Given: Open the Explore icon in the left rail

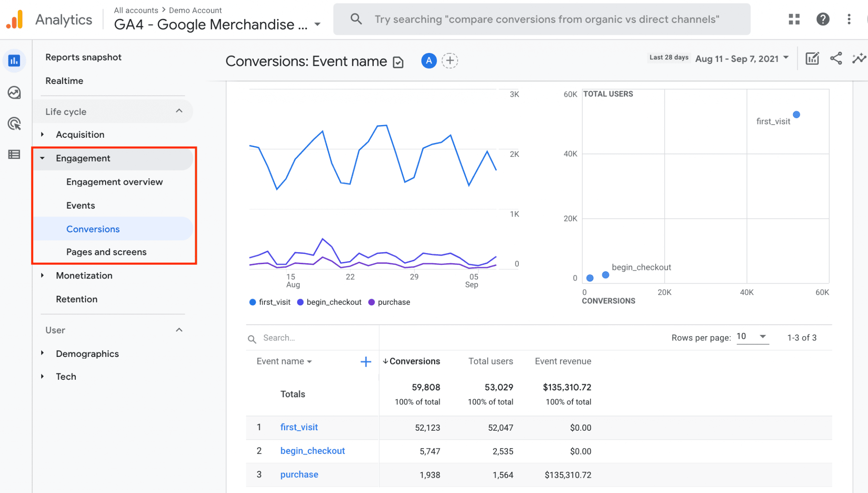Looking at the screenshot, I should (x=14, y=92).
